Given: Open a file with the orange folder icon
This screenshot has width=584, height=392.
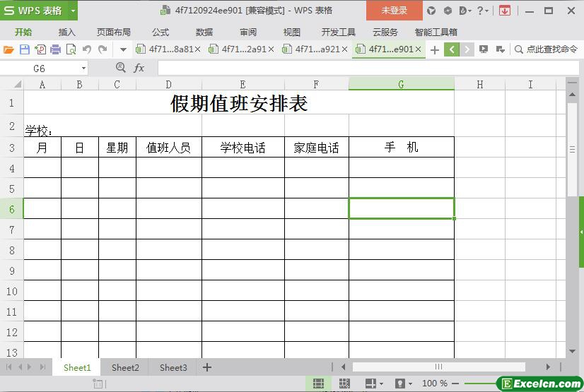Looking at the screenshot, I should (8, 49).
